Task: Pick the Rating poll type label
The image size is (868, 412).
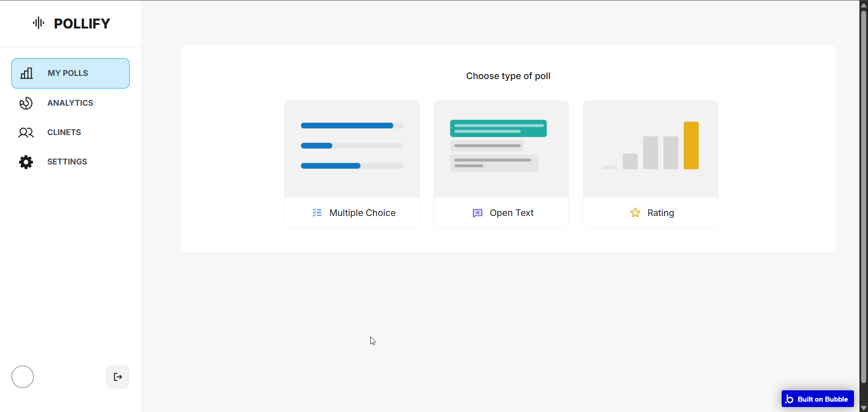Action: tap(660, 213)
